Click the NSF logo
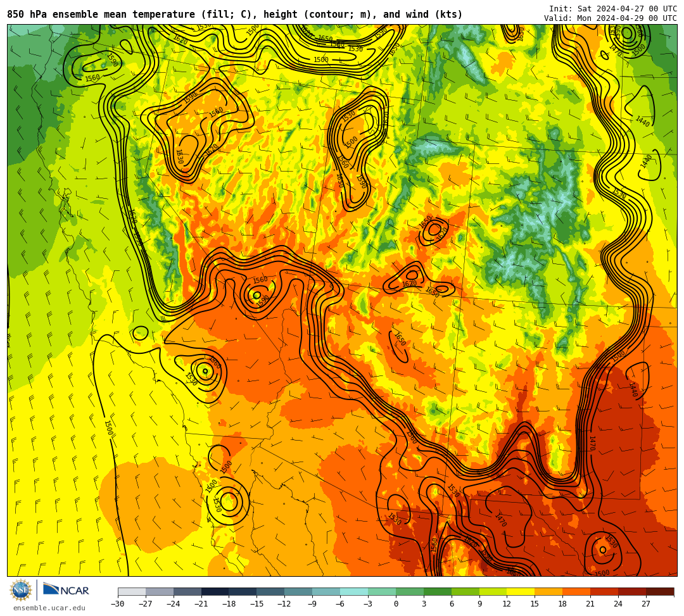 point(20,590)
